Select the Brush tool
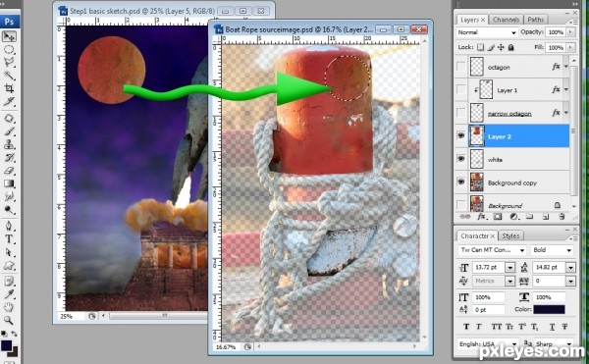 point(9,131)
